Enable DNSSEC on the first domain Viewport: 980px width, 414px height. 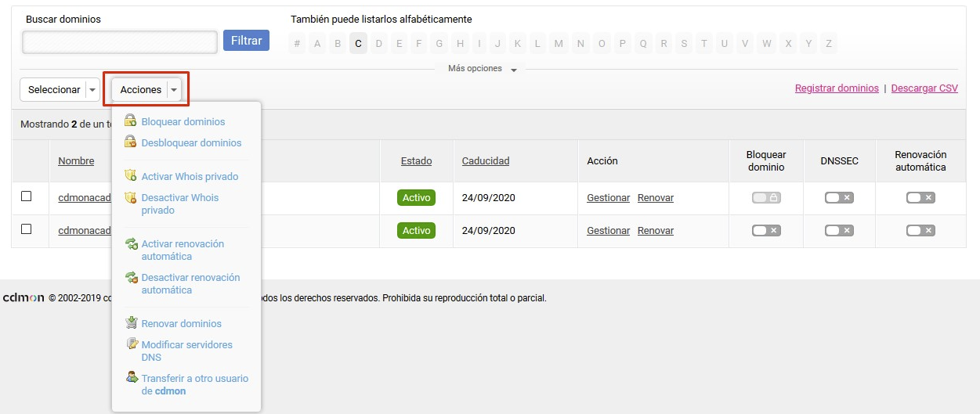(x=839, y=198)
